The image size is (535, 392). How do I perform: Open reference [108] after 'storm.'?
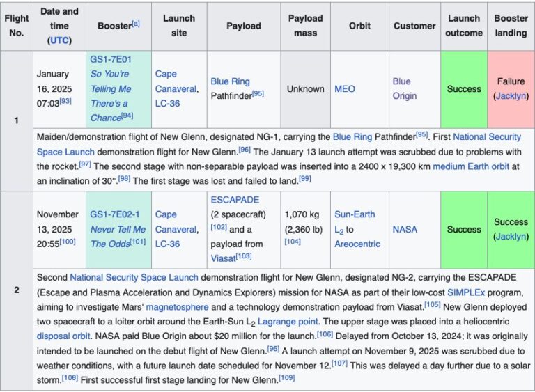click(70, 378)
